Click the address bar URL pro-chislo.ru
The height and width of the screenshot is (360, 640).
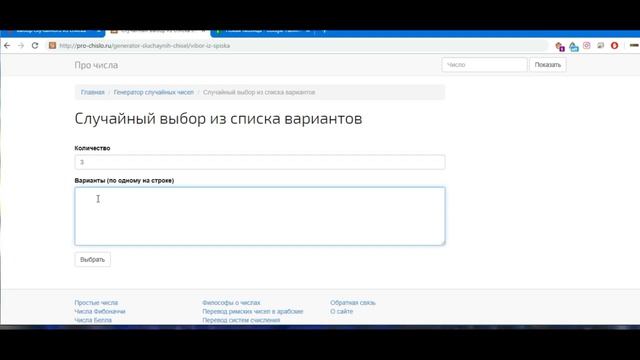point(144,46)
